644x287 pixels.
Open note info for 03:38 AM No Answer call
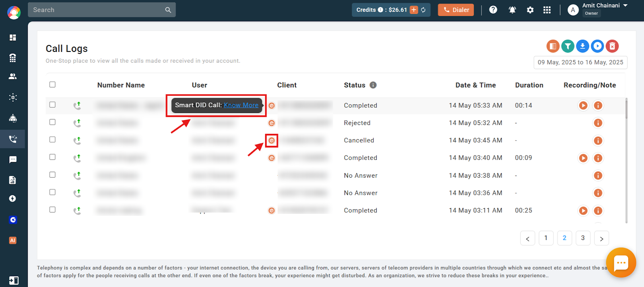tap(598, 176)
